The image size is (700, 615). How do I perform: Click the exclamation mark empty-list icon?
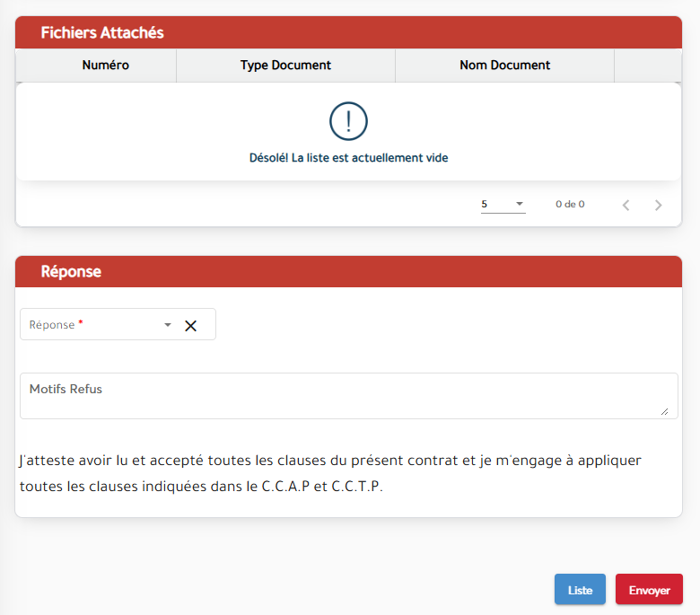pos(348,121)
